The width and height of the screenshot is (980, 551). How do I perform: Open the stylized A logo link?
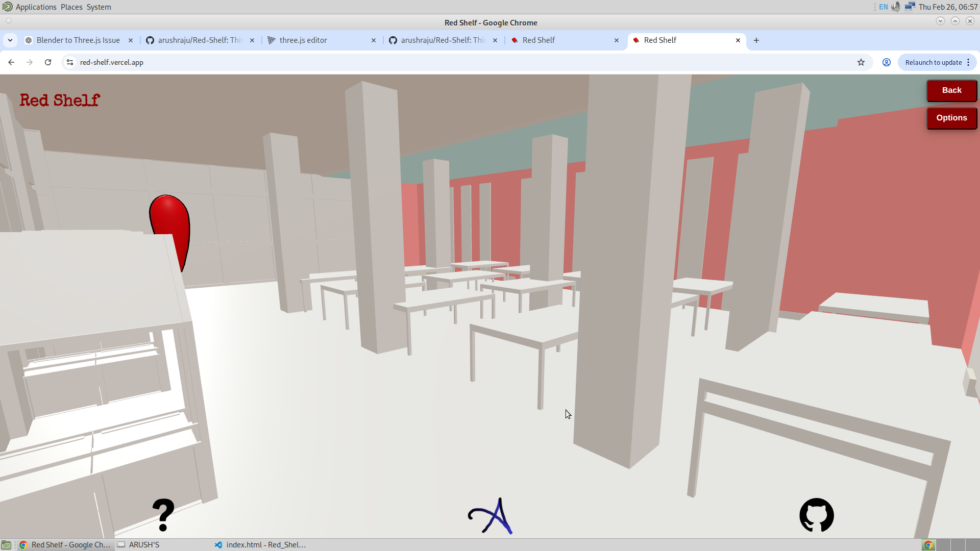pos(491,516)
